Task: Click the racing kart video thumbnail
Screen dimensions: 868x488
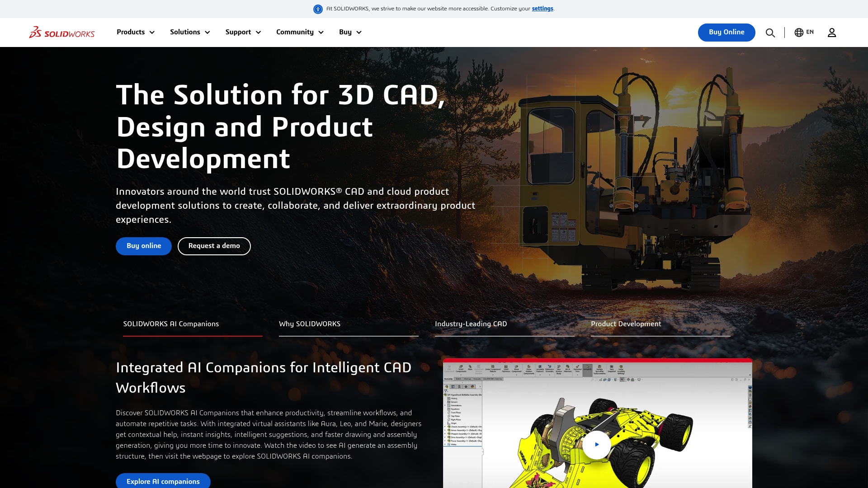Action: tap(598, 424)
